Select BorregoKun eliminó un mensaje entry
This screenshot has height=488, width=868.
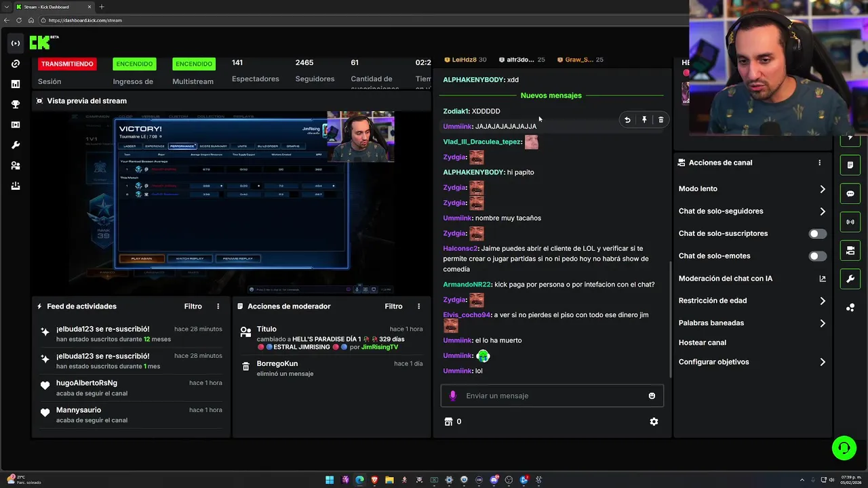332,368
